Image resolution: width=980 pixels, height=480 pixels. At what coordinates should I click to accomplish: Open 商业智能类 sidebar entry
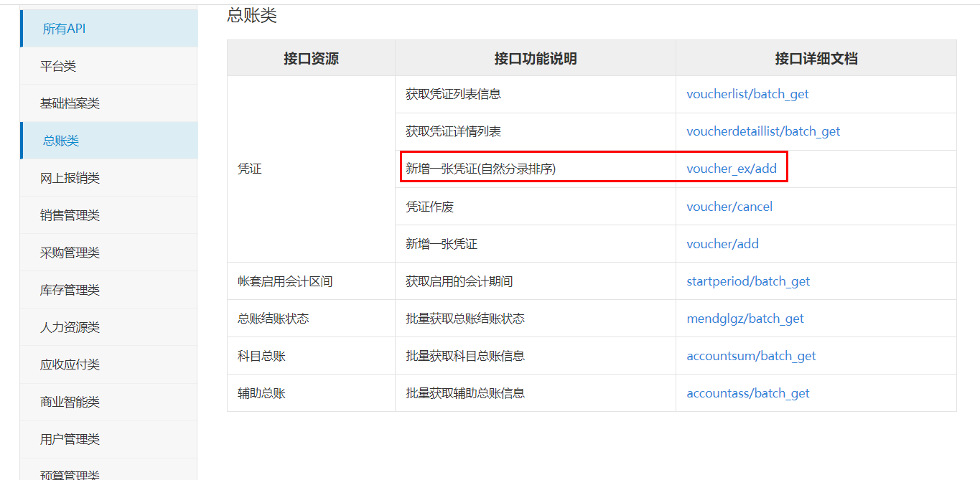coord(70,402)
